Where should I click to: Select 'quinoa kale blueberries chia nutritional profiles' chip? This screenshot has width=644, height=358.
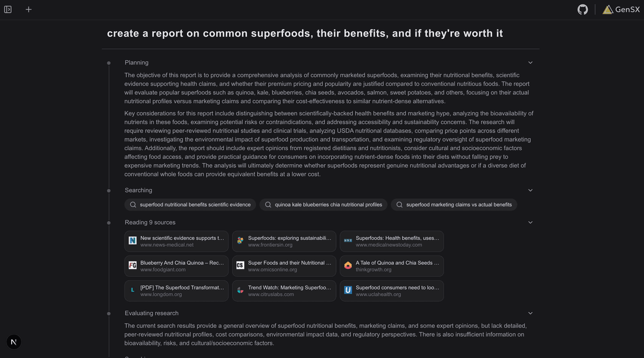[x=323, y=204]
